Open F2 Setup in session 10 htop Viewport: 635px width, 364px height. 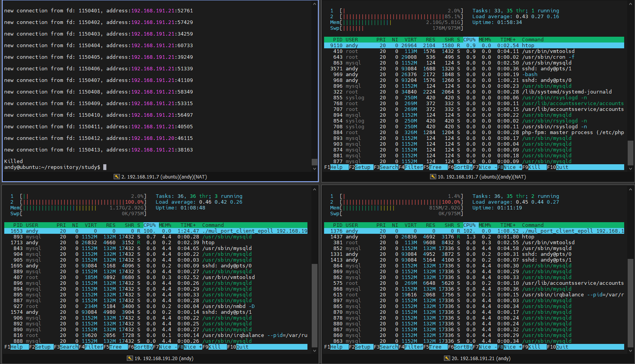(x=360, y=167)
